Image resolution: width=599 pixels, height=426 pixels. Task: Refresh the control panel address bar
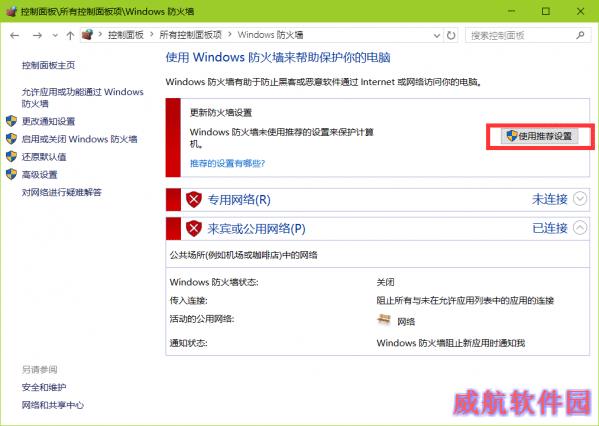(x=451, y=36)
